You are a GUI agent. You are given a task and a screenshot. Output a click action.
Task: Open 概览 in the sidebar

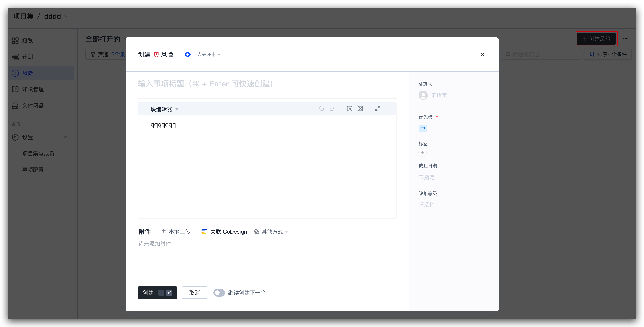tap(41, 41)
